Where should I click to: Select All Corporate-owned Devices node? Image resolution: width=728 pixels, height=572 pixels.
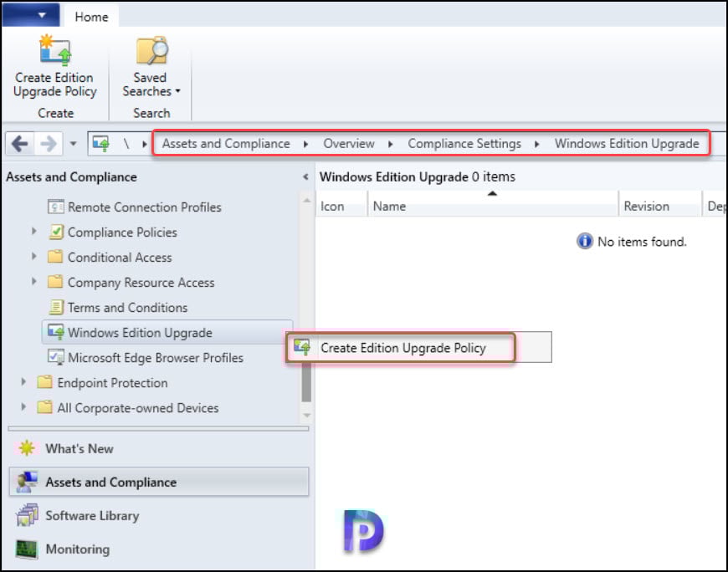(x=138, y=408)
